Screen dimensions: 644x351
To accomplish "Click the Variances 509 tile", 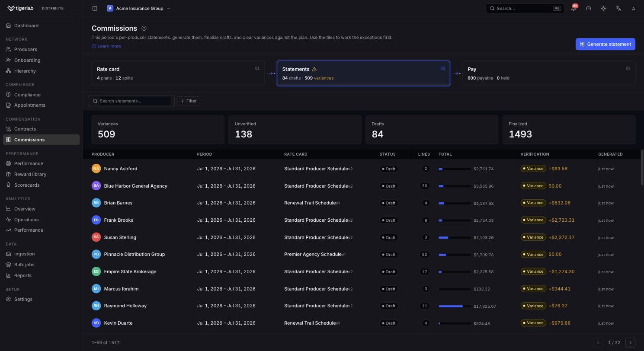I will pyautogui.click(x=158, y=130).
